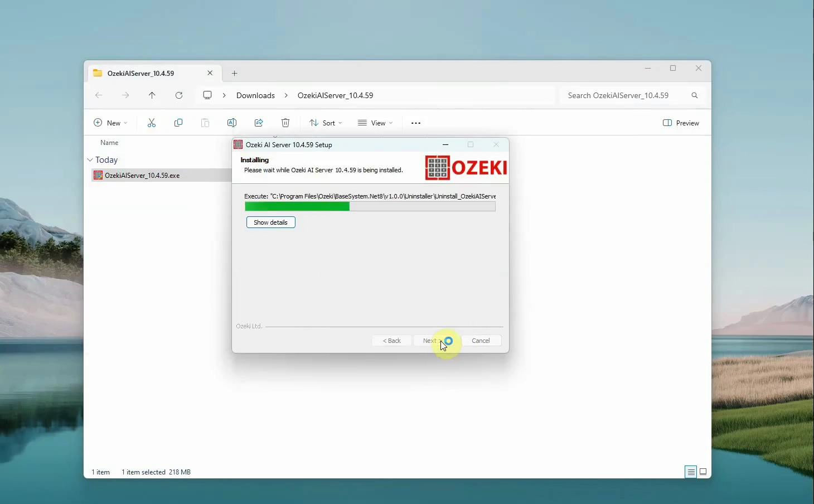Click the '1 item' status bar text
This screenshot has width=814, height=504.
tap(101, 472)
